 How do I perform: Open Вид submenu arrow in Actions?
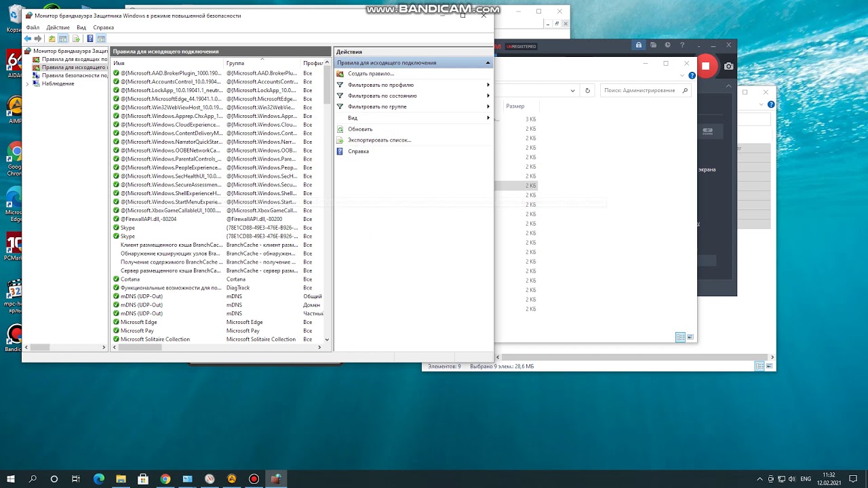click(488, 118)
